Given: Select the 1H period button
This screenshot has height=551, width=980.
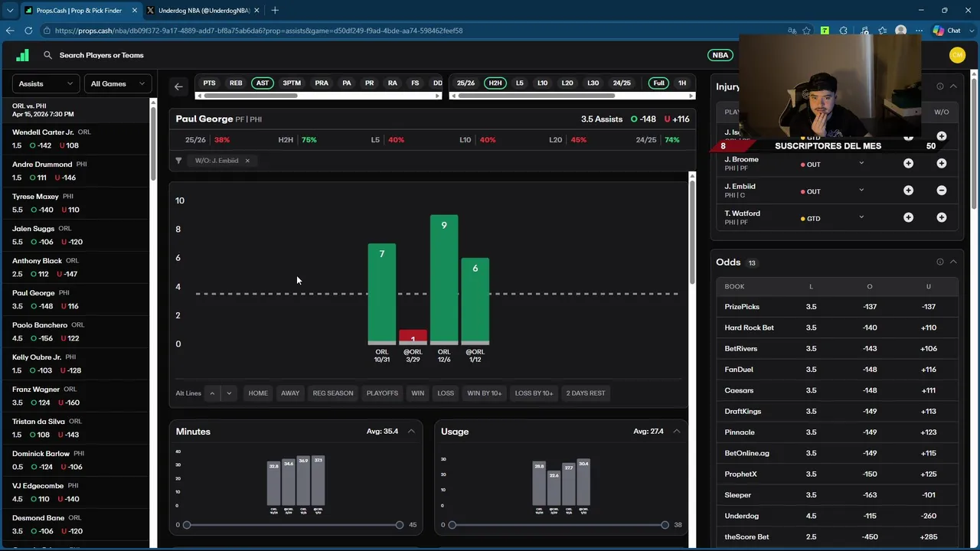Looking at the screenshot, I should pos(681,83).
